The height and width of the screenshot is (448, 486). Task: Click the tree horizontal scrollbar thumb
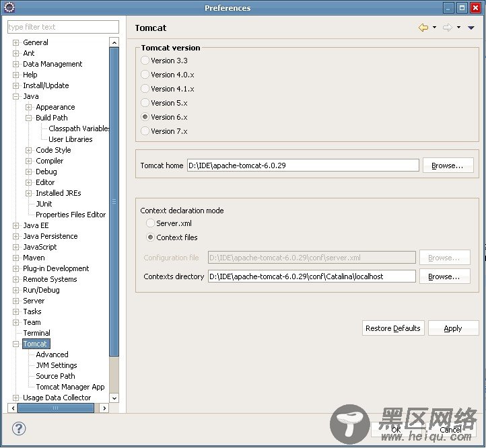point(56,408)
